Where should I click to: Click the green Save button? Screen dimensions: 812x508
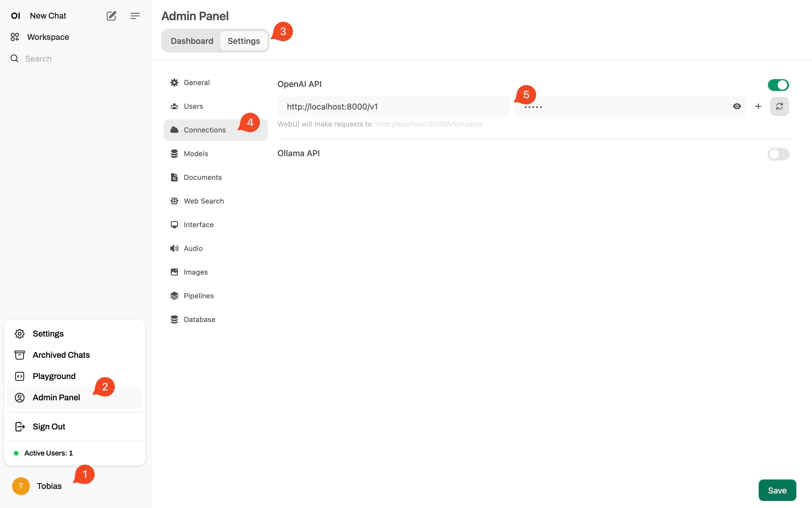pos(777,490)
